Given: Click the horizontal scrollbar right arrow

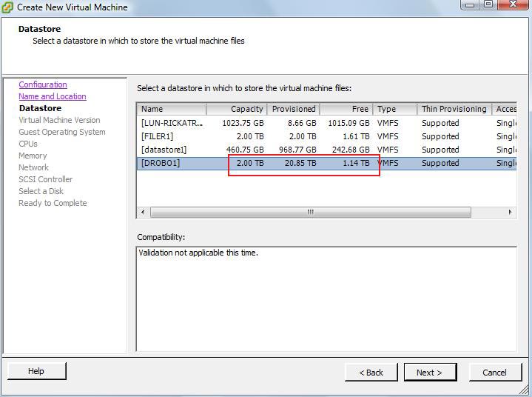Looking at the screenshot, I should (x=510, y=213).
